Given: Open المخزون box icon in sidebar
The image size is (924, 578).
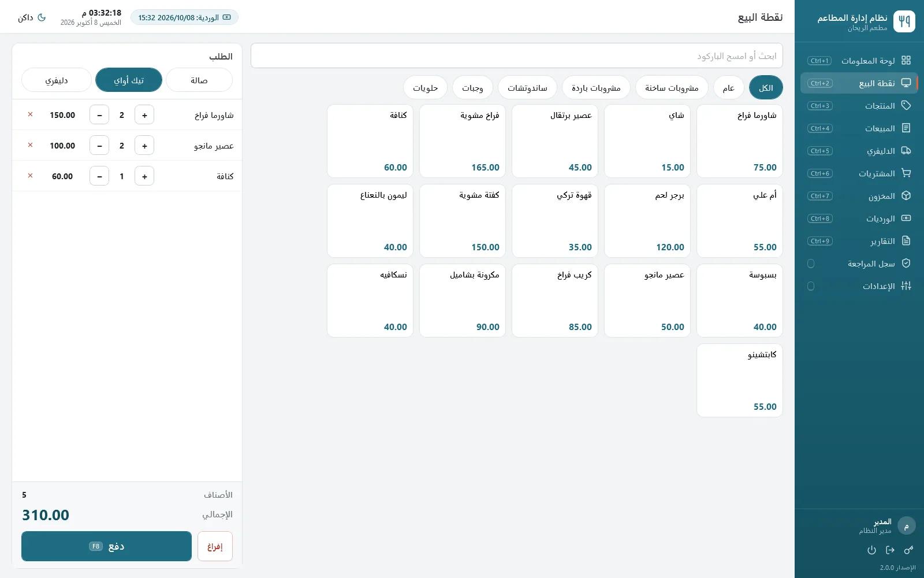Looking at the screenshot, I should (906, 196).
